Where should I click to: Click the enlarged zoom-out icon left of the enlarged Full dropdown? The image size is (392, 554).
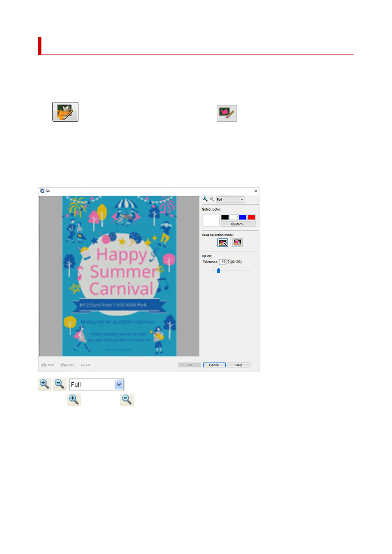click(60, 384)
